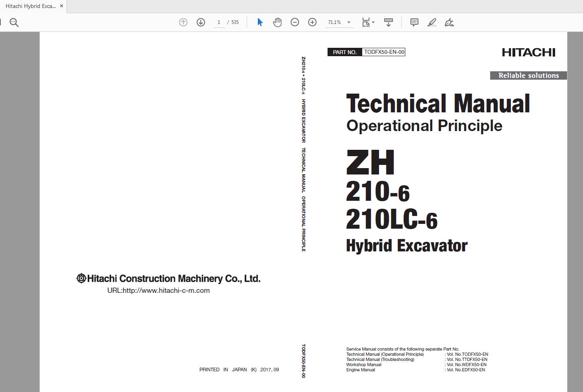Click the Technical Manual heading

pos(438,104)
